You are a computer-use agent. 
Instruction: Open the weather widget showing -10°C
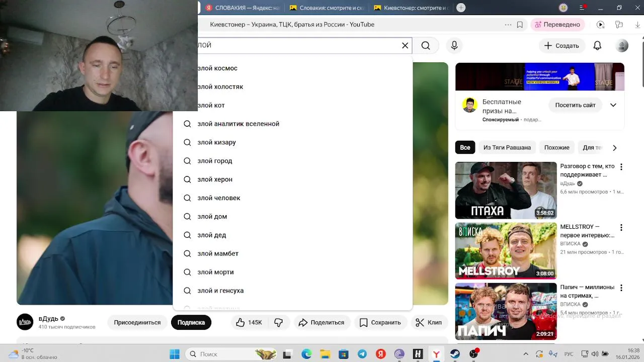[33, 354]
